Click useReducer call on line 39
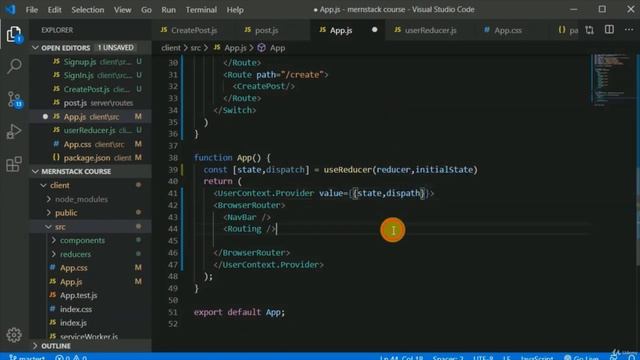The height and width of the screenshot is (360, 640). click(348, 169)
